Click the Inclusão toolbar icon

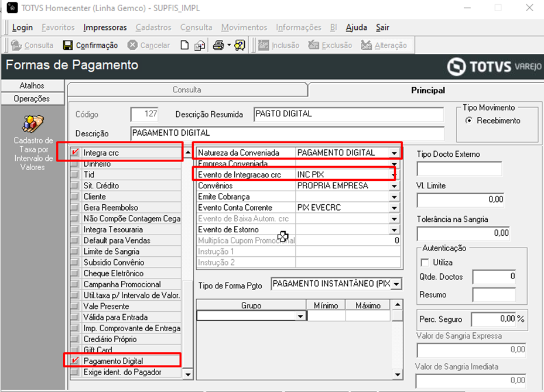click(x=264, y=45)
